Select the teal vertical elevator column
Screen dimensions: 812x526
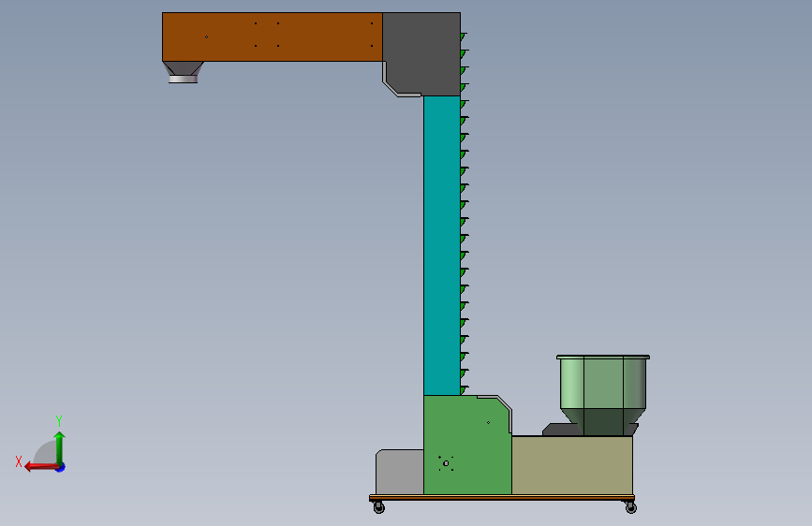click(x=442, y=245)
